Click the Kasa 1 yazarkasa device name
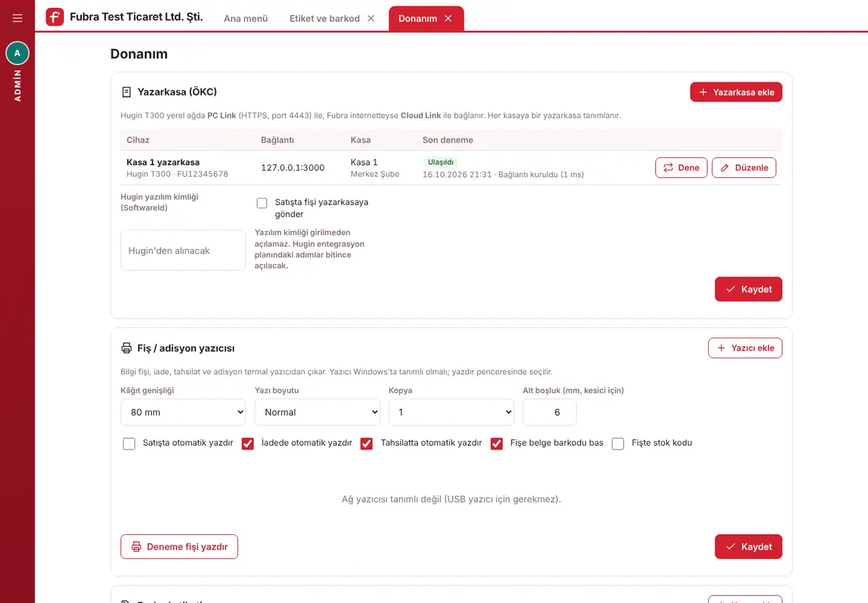This screenshot has height=603, width=868. point(163,162)
